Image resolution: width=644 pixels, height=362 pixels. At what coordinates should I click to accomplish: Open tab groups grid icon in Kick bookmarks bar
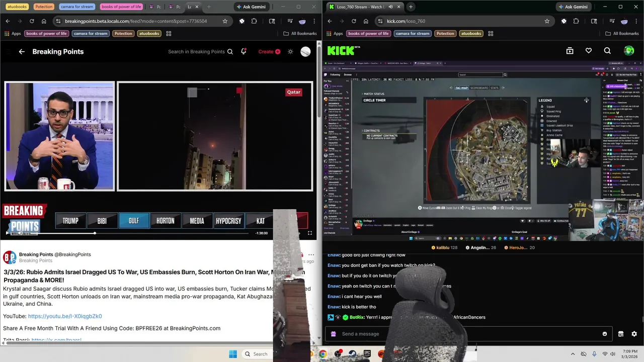click(491, 34)
